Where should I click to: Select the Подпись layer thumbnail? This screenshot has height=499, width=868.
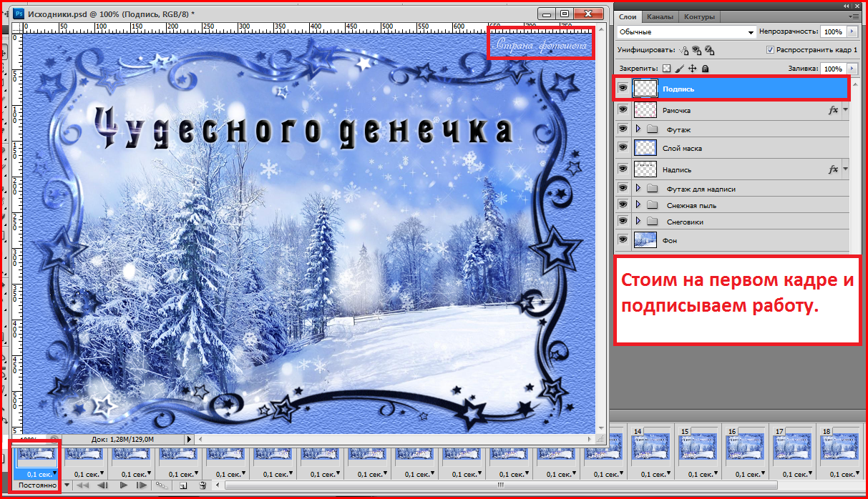coord(645,89)
